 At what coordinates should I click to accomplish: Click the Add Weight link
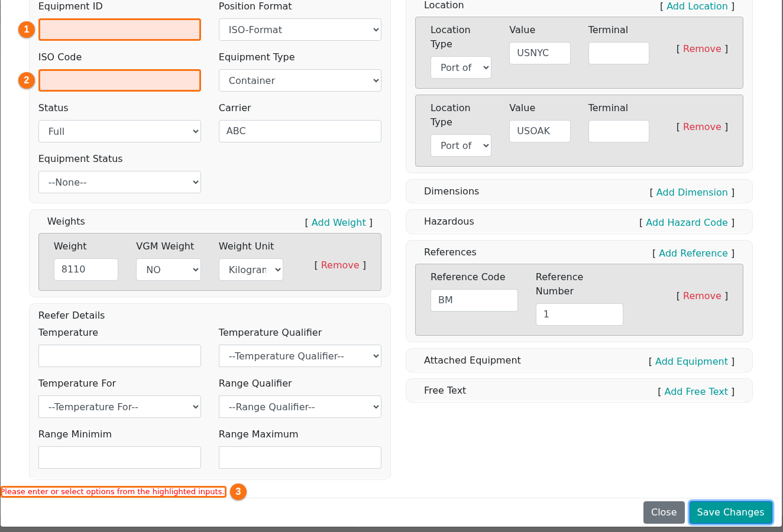coord(338,222)
